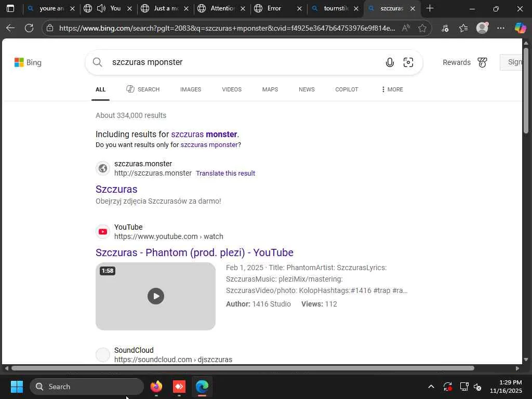Image resolution: width=532 pixels, height=399 pixels.
Task: Click the Rewards text link
Action: pos(457,62)
